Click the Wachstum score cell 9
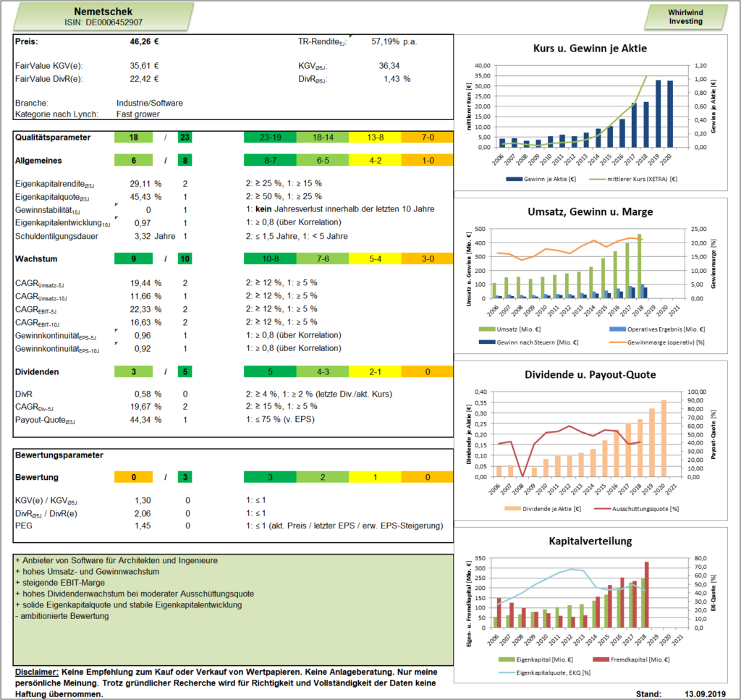The width and height of the screenshot is (741, 700). (134, 259)
